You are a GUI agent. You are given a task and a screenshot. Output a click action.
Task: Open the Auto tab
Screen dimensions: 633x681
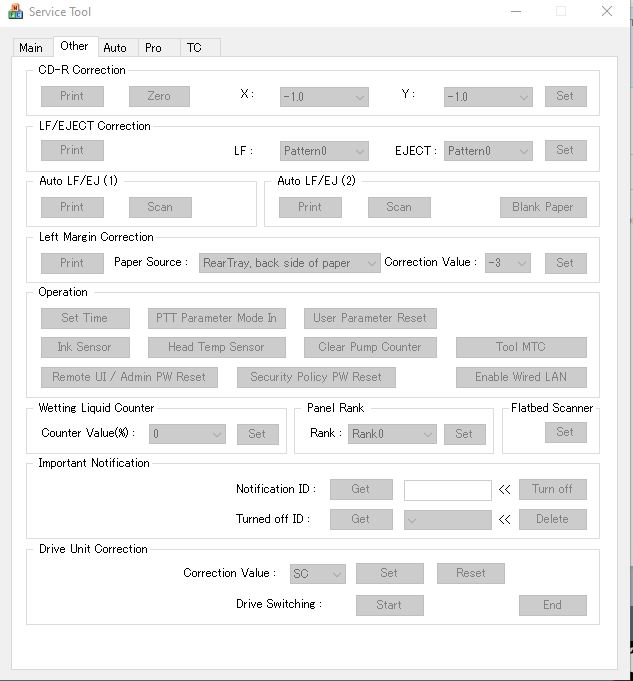point(115,48)
